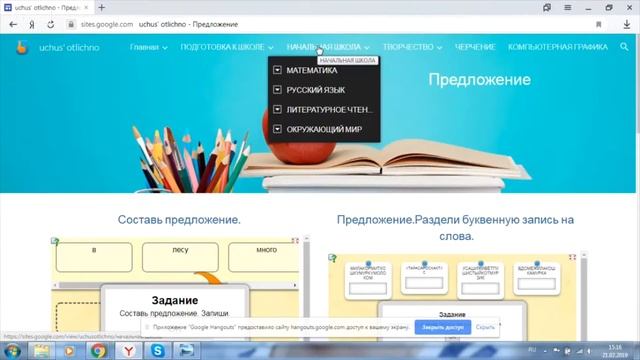
Task: Click the fourth letter-string answer field
Action: click(536, 283)
